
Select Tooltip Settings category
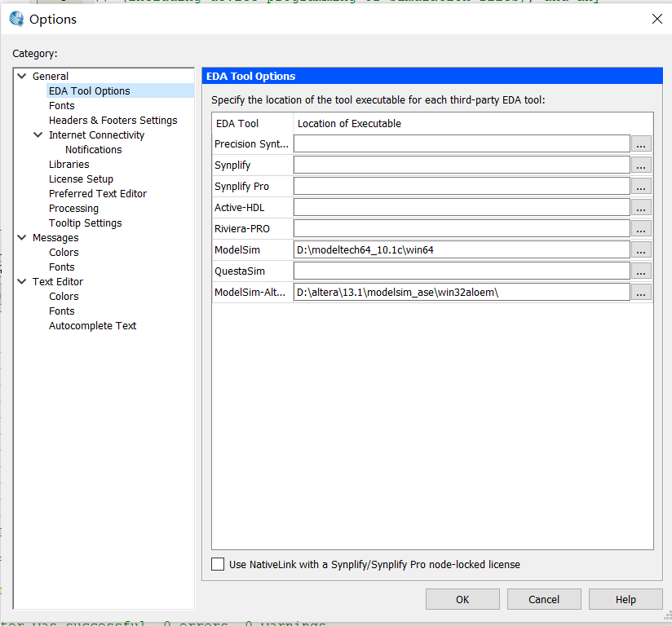coord(86,223)
